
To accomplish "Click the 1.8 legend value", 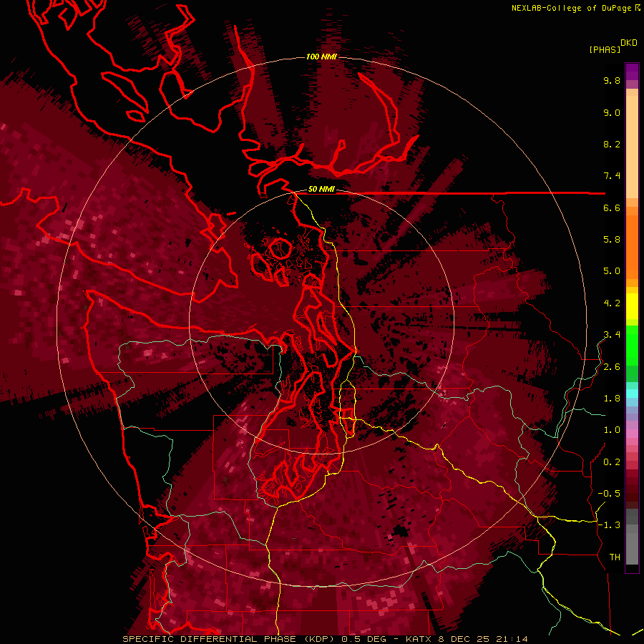I will tap(612, 399).
